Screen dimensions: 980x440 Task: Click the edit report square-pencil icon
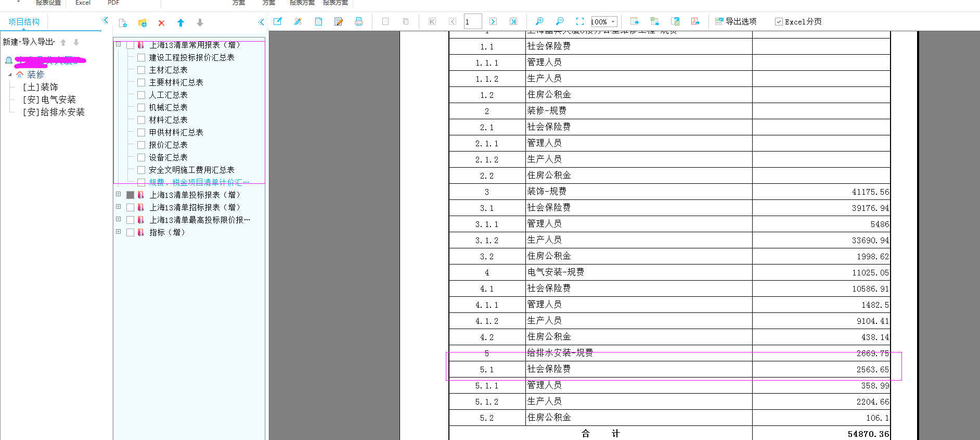278,21
